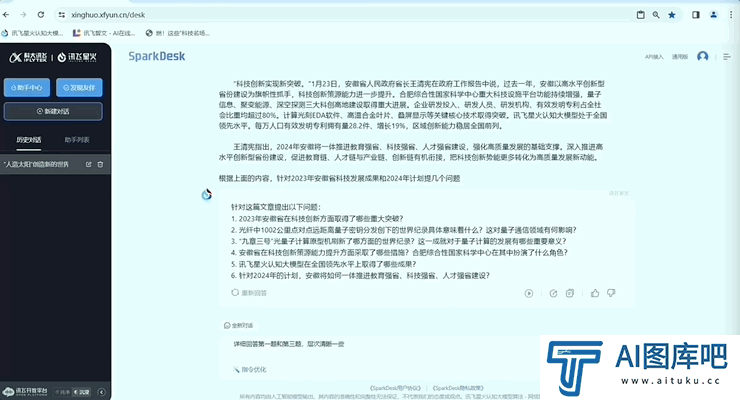
Task: Open the header list menu icon
Action: [x=727, y=57]
